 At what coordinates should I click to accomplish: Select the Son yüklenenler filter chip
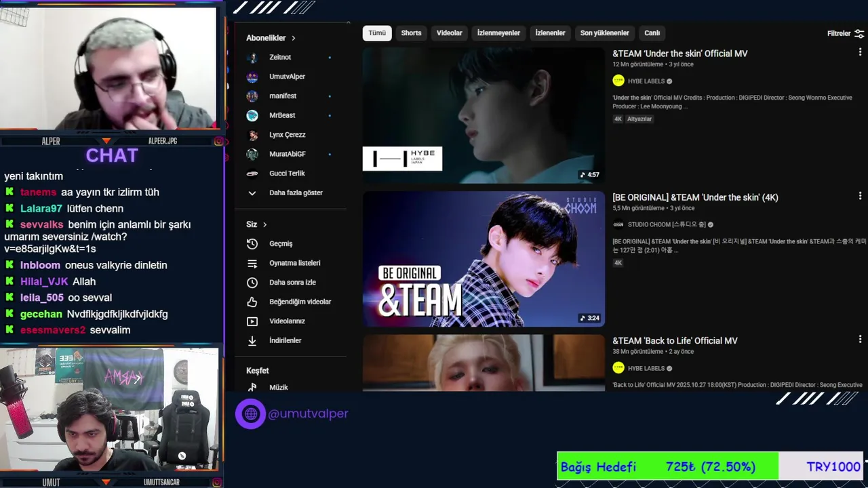coord(604,33)
